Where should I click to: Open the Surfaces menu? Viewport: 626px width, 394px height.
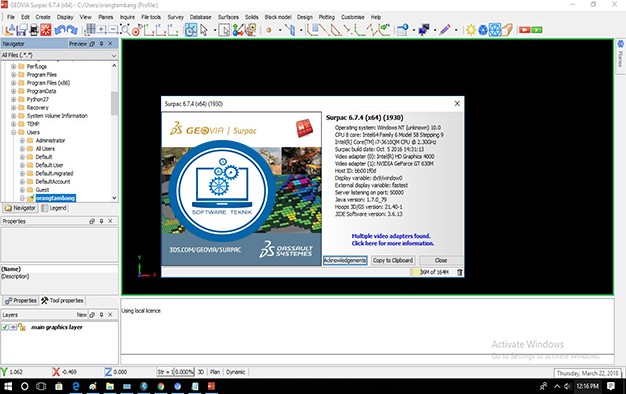coord(228,17)
